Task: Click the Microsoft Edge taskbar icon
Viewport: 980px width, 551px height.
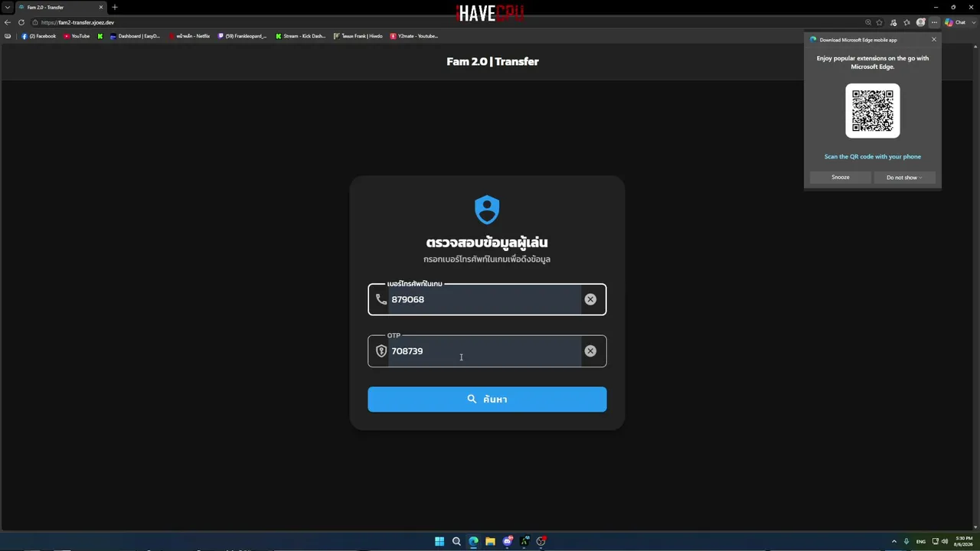Action: click(x=473, y=541)
